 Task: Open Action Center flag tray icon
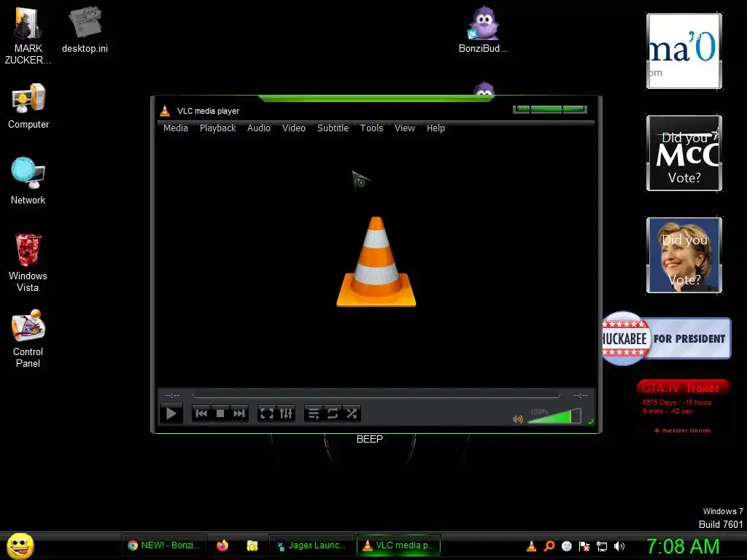(x=584, y=546)
